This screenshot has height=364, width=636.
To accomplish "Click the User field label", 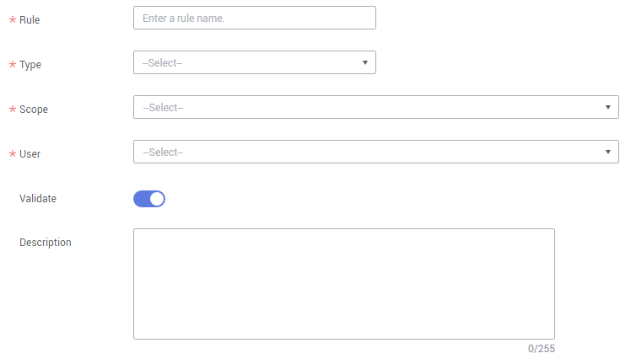I will pos(30,154).
